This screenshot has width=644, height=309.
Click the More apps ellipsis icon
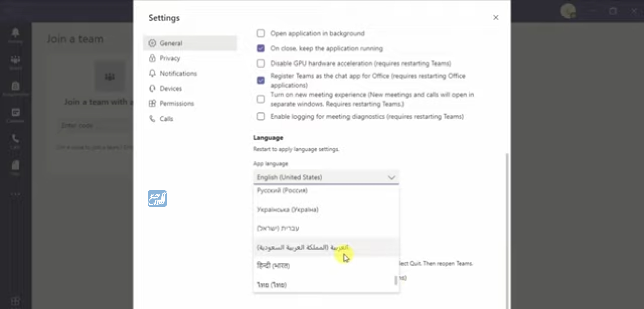coord(15,194)
